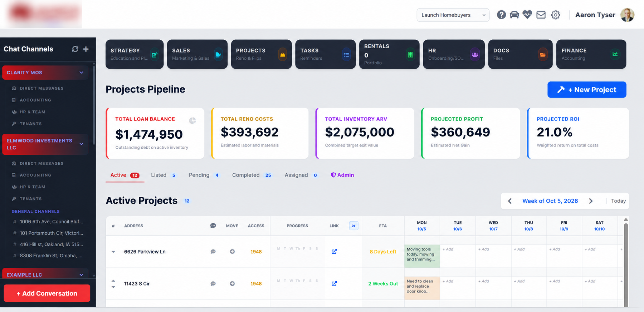Screen dimensions: 644x312
Task: Expand the 6626 Parkview Ln row
Action: pyautogui.click(x=113, y=252)
